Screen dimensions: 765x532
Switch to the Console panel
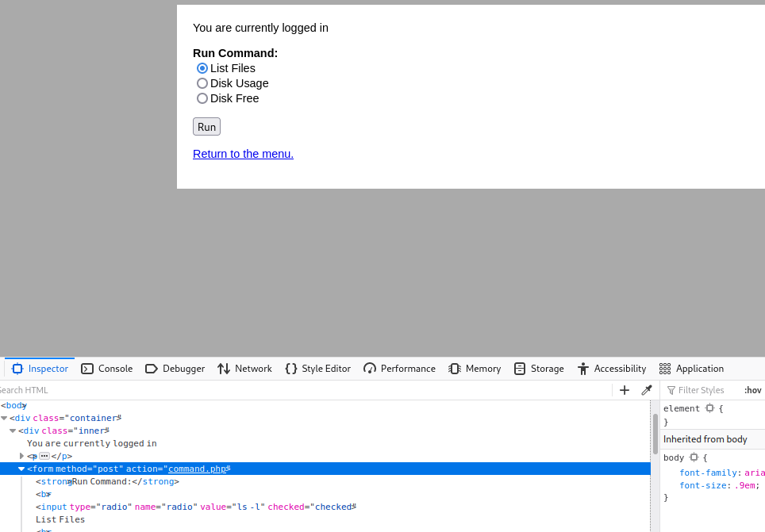pos(107,369)
